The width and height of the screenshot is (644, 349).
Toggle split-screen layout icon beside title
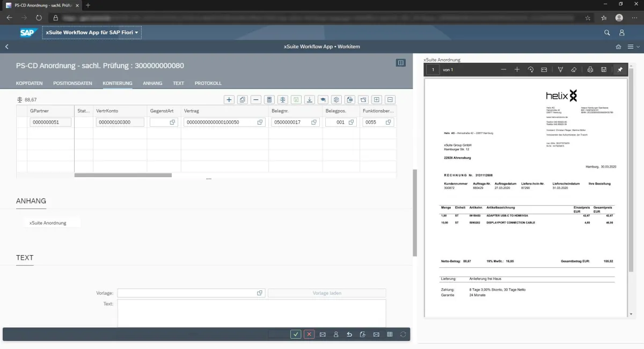[x=400, y=63]
